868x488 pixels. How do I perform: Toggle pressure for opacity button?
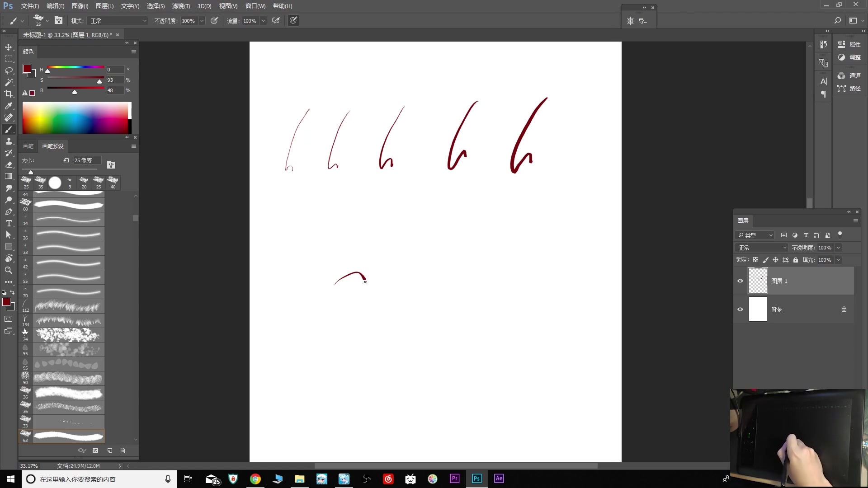tap(214, 21)
